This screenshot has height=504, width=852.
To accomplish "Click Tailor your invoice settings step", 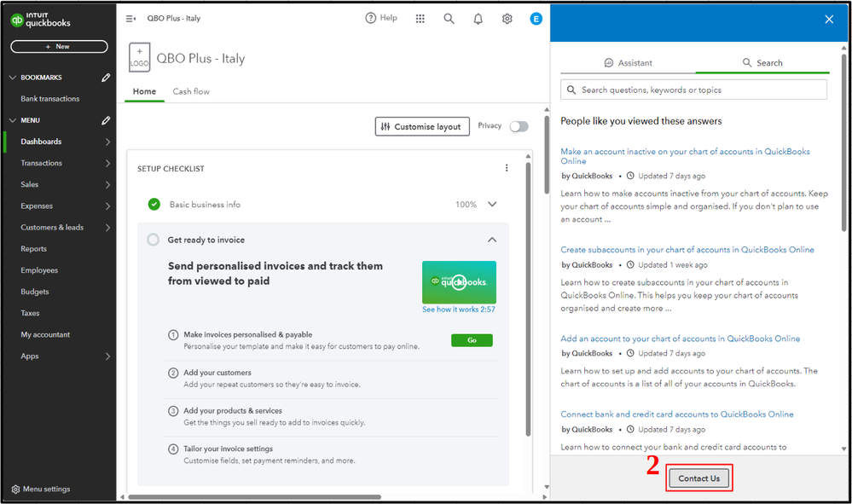I will click(x=229, y=449).
